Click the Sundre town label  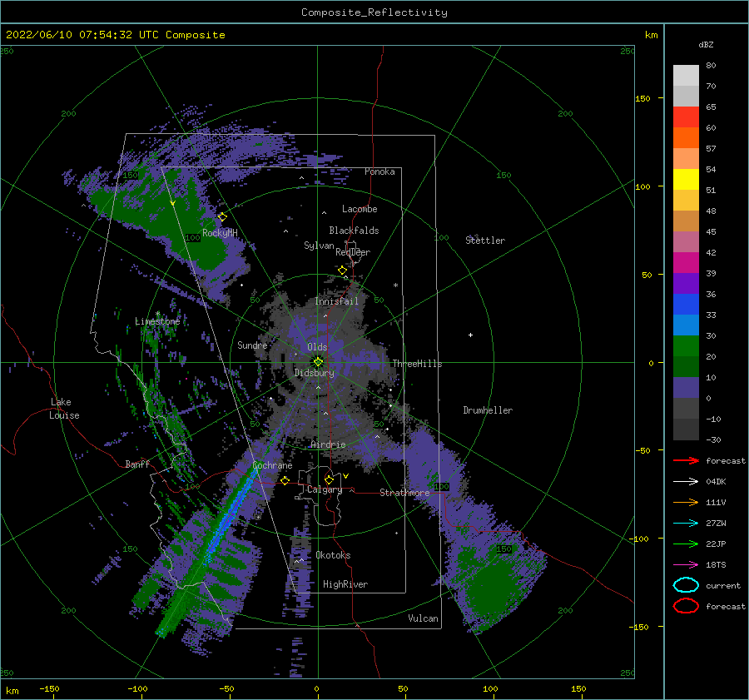tap(252, 345)
